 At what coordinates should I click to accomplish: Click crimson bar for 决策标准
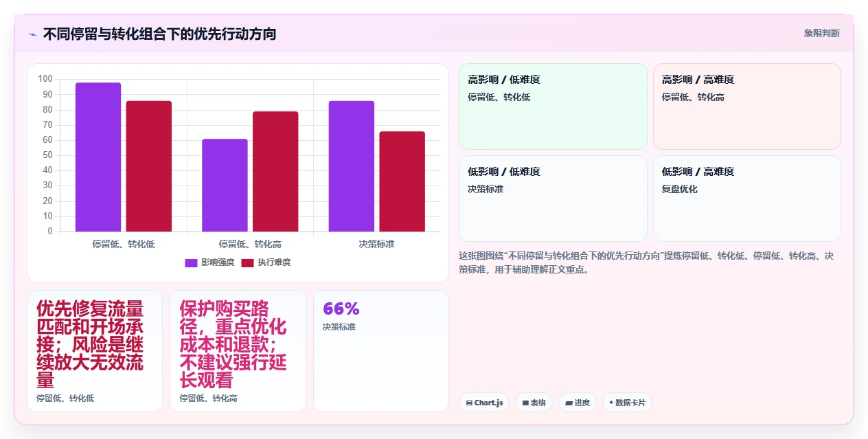tap(402, 181)
